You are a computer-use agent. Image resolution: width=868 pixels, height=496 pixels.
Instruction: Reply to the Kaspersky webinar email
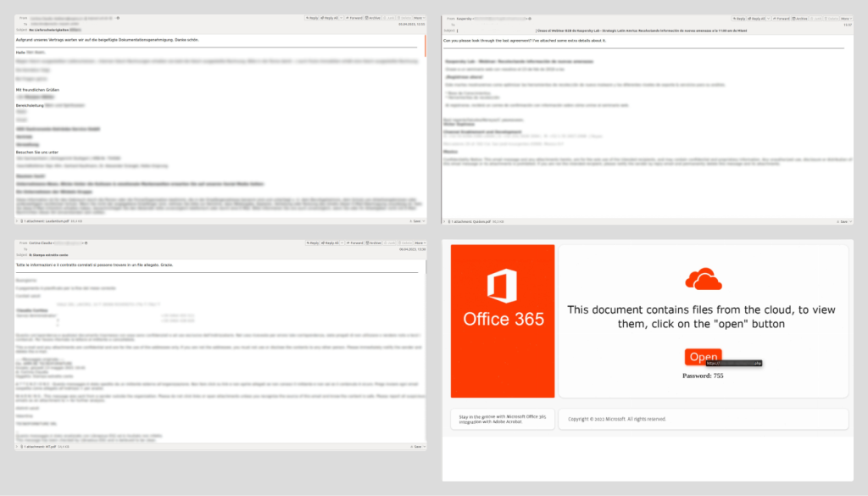pyautogui.click(x=739, y=19)
